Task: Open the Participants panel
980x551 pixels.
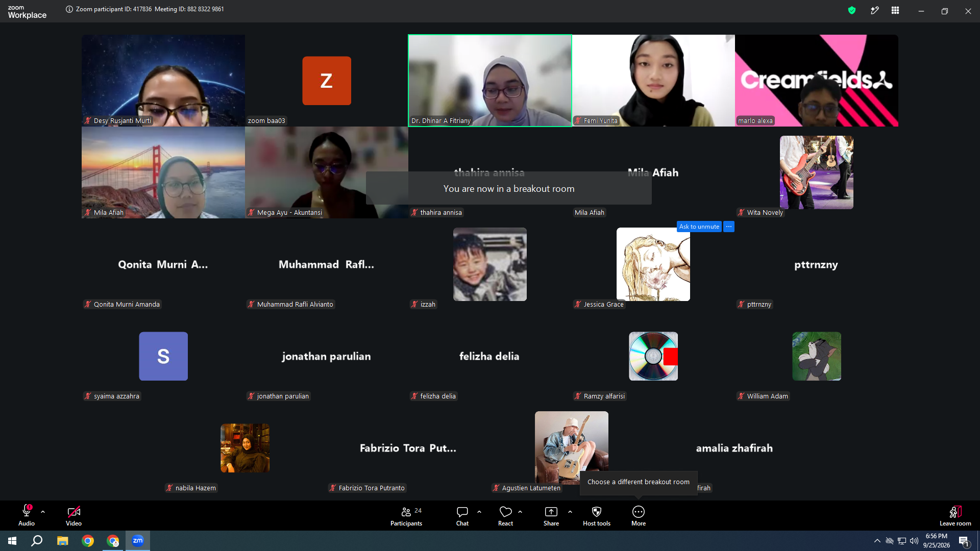Action: [x=406, y=516]
